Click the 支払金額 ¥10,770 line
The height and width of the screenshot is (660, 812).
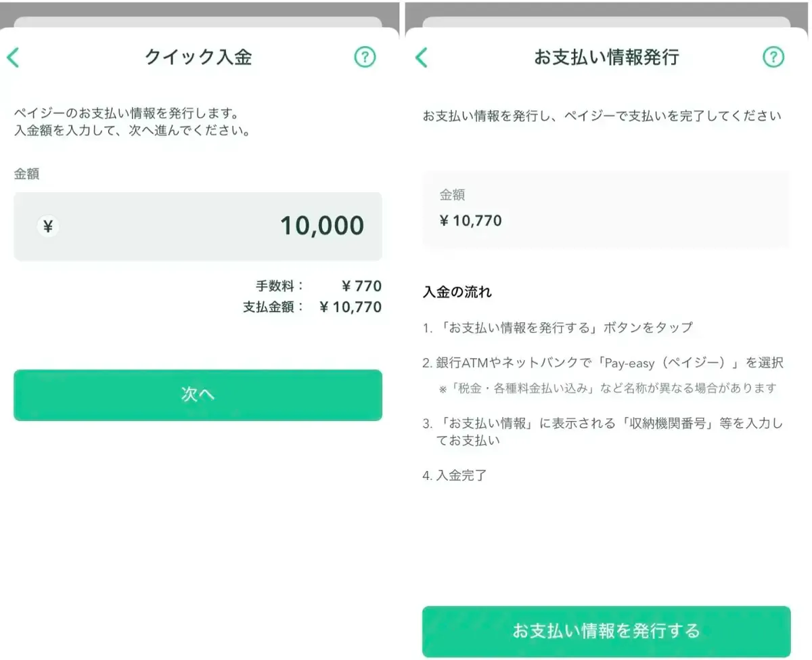pos(312,307)
